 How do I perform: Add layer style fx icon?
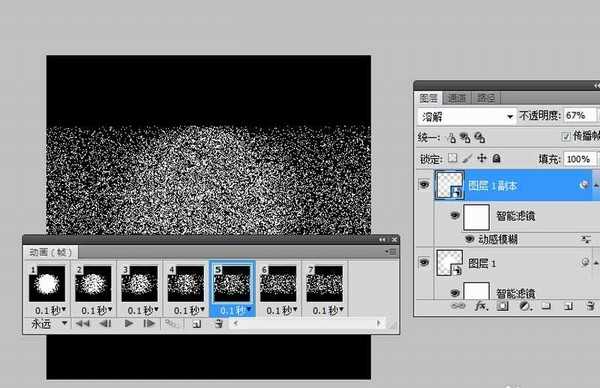coord(481,306)
